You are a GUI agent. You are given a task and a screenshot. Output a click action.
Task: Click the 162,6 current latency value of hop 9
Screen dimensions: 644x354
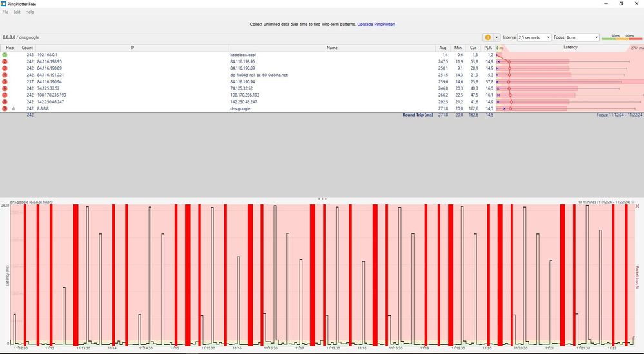(x=473, y=109)
